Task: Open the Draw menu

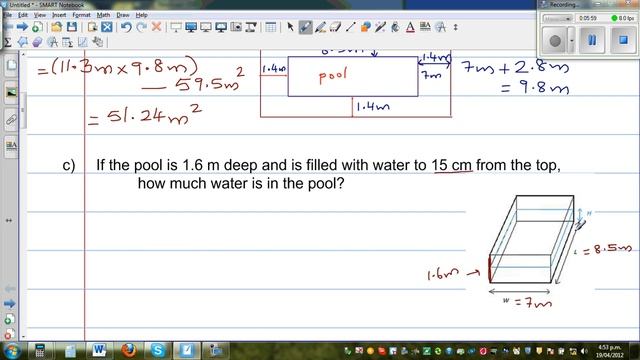Action: tap(123, 15)
